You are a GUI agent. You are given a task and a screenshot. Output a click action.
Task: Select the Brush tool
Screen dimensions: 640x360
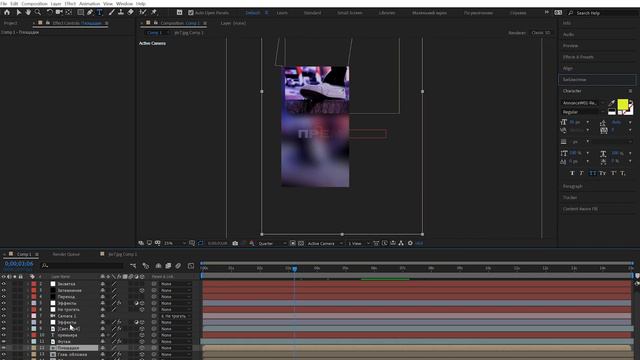click(111, 13)
